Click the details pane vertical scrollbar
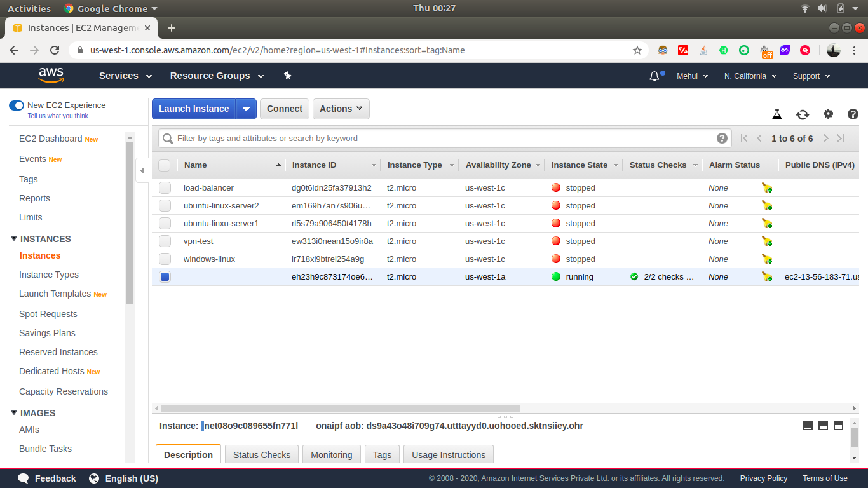This screenshot has height=488, width=868. (854, 437)
